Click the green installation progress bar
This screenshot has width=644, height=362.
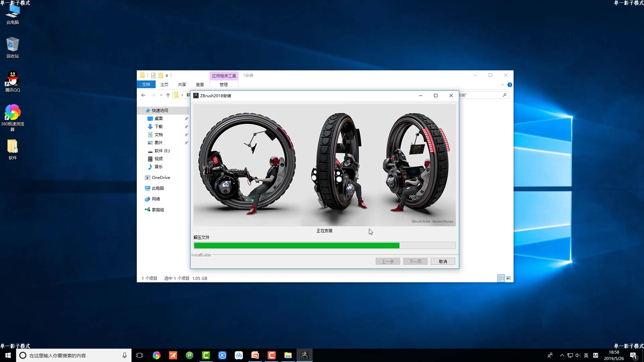[x=297, y=245]
